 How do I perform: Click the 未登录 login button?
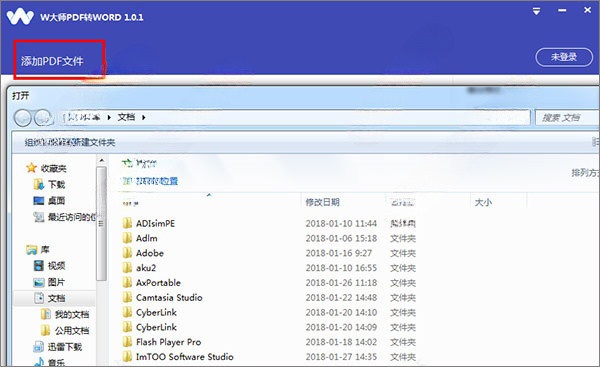point(564,57)
